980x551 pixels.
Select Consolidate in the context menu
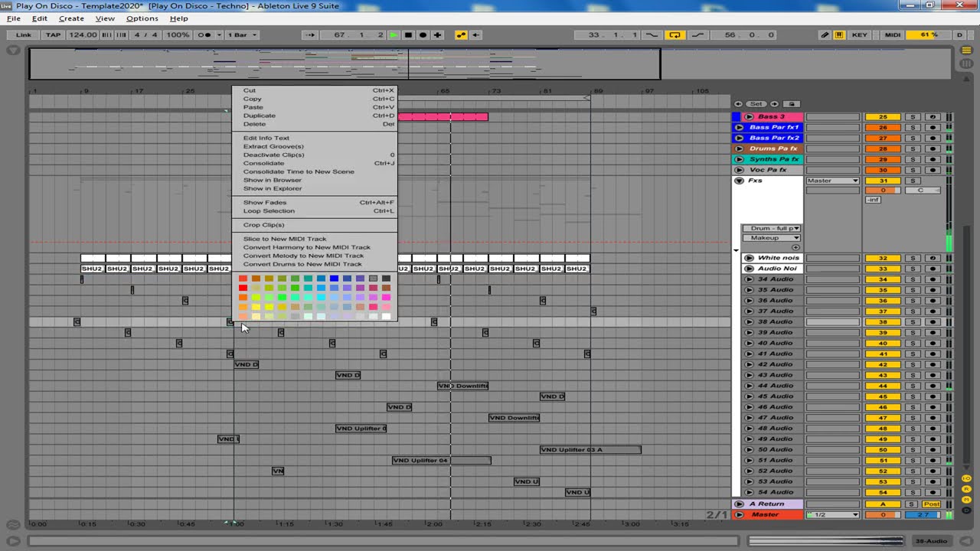click(x=314, y=163)
